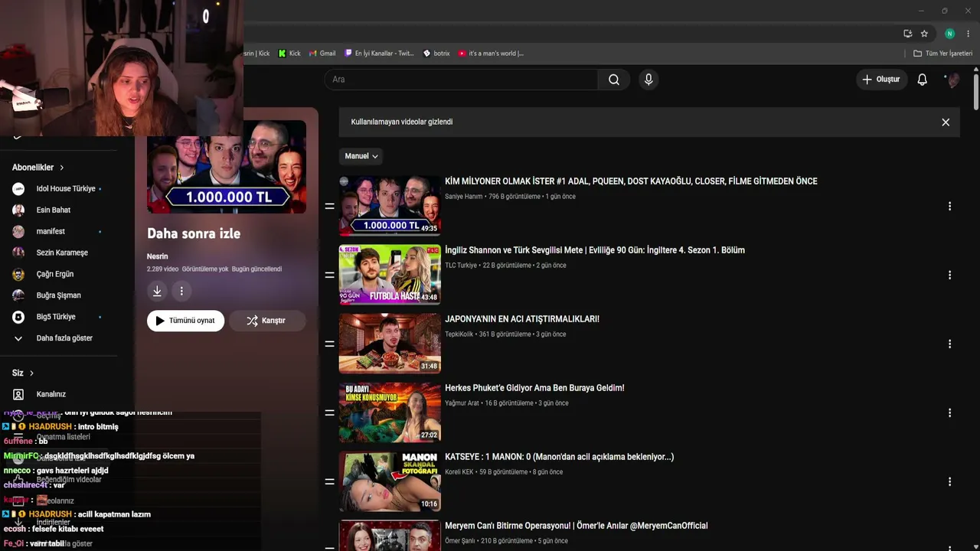Screen dimensions: 980x551
Task: Open KATSEYE Manon video thumbnail
Action: click(390, 481)
